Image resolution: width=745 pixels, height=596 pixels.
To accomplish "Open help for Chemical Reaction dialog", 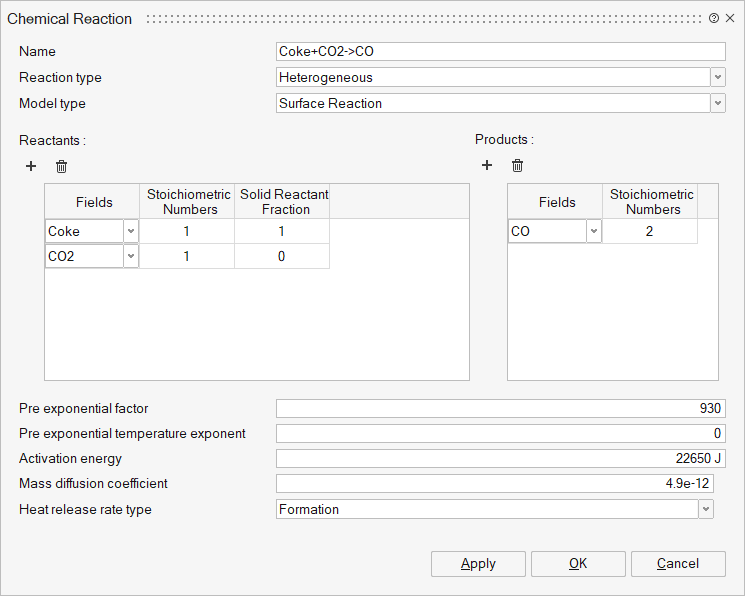I will (714, 18).
